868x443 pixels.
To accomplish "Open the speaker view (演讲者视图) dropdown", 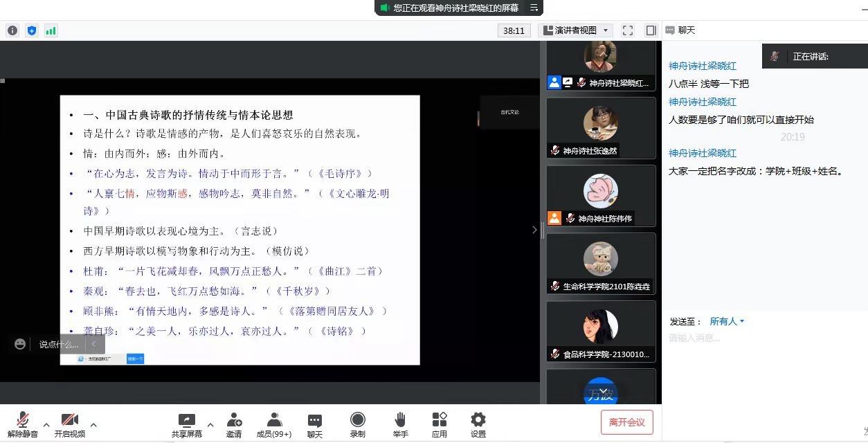I will (576, 30).
